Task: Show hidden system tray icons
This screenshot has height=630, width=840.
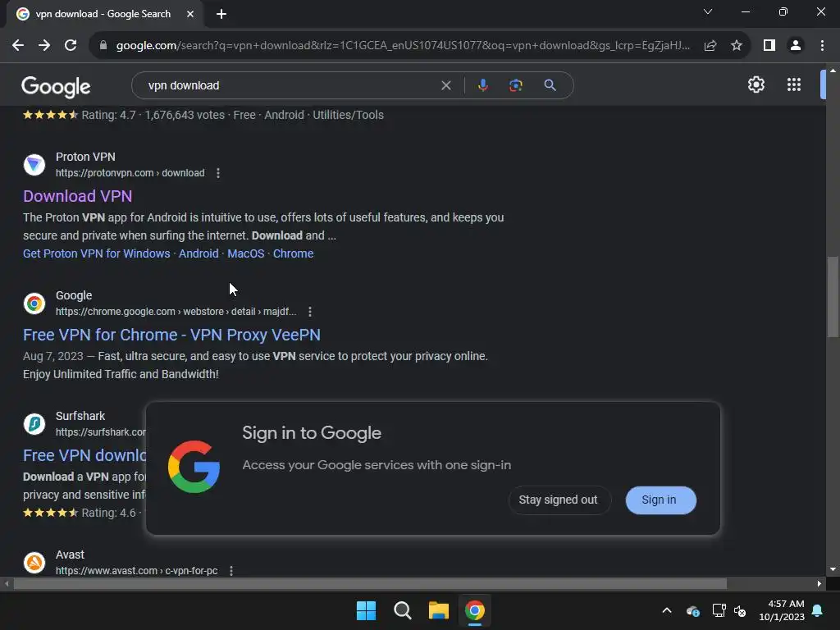Action: pos(667,610)
